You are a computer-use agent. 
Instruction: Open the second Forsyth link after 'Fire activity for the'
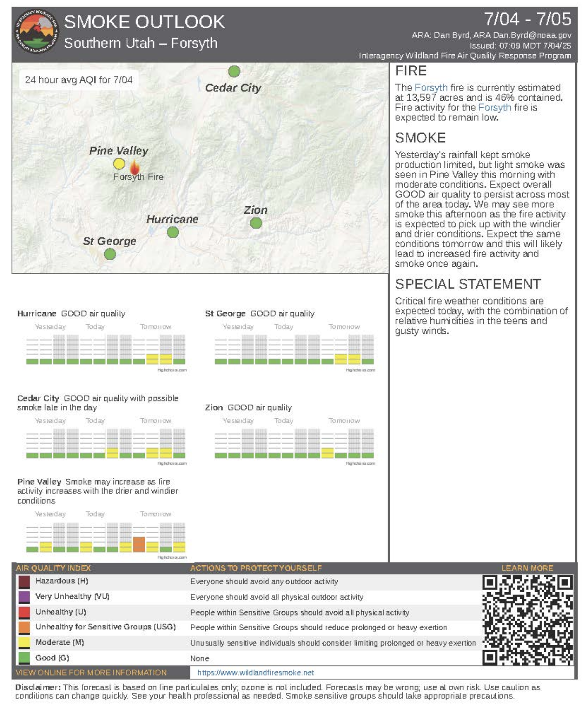494,107
